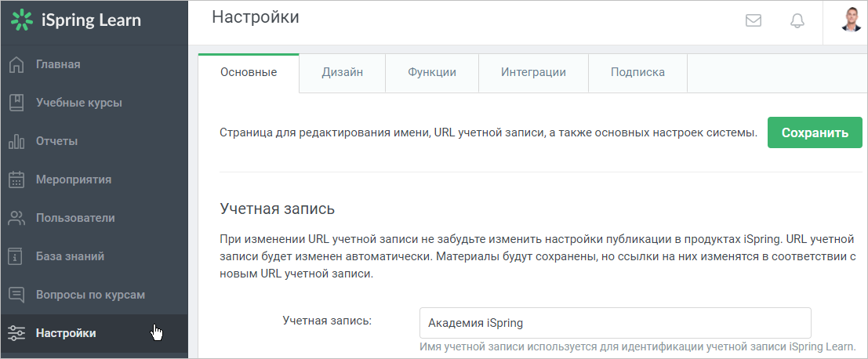Click the description 'Страница для редактирования имени'
This screenshot has height=359, width=868.
coord(488,133)
